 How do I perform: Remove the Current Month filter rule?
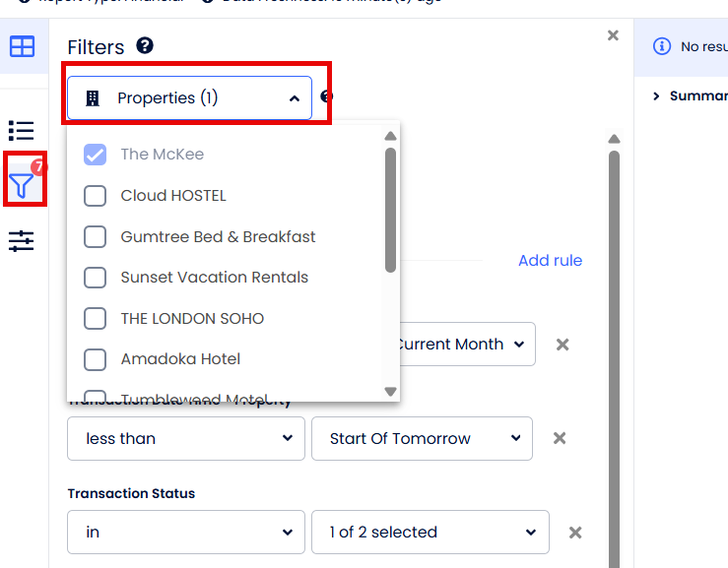tap(563, 345)
